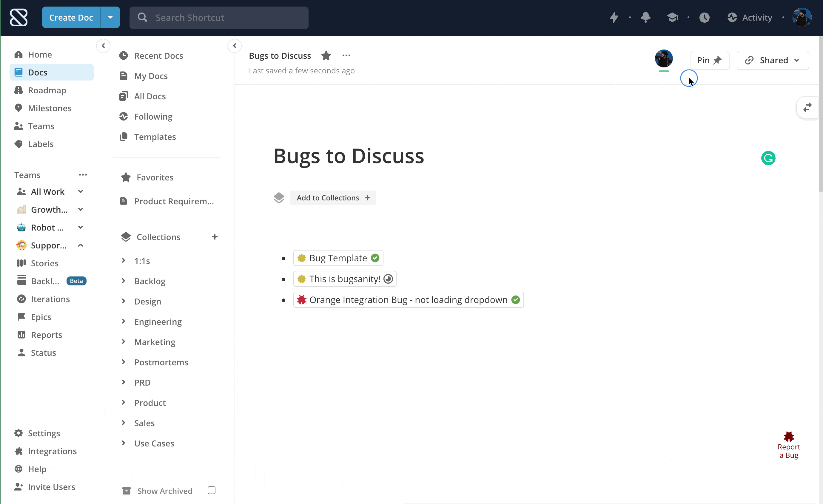
Task: Click the page vertical scrollbar
Action: [x=821, y=114]
